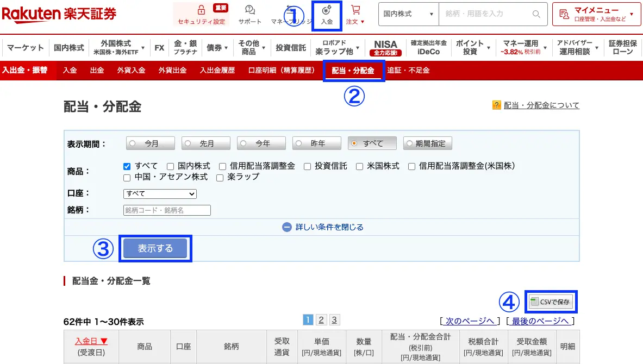Check the 国内株式 product checkbox

170,166
